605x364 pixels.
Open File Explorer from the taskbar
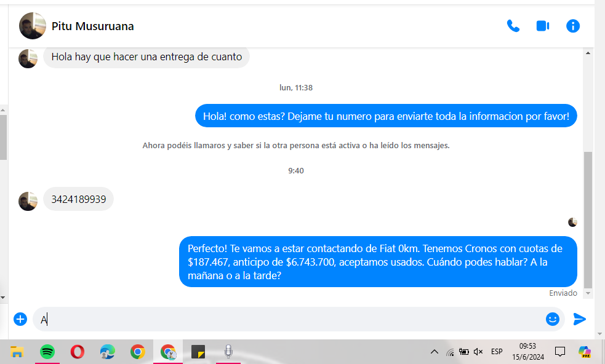tap(17, 352)
